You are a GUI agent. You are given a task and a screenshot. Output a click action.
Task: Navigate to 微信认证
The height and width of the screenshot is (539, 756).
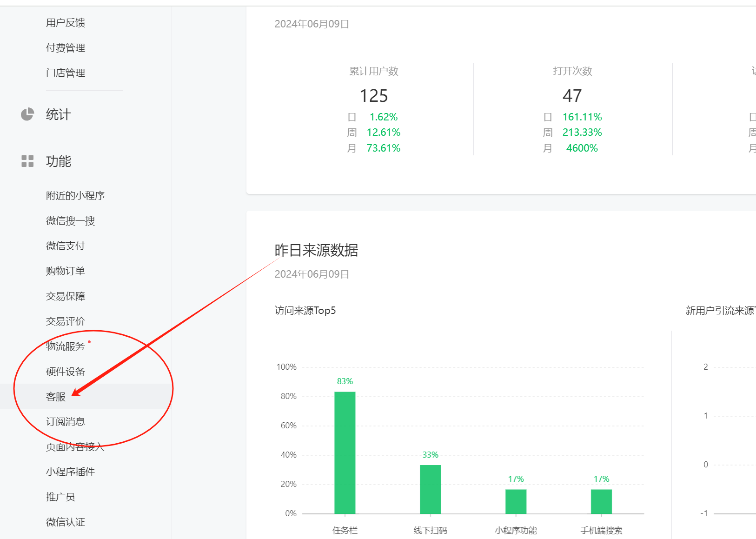point(66,522)
